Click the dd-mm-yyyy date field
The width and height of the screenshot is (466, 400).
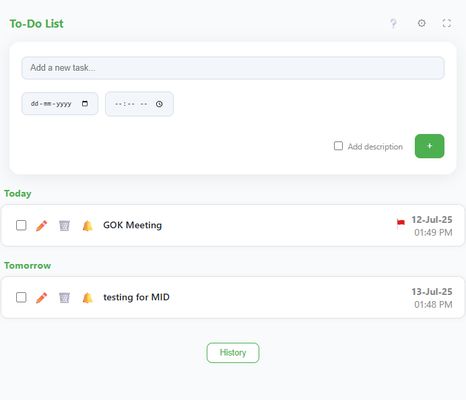(60, 104)
